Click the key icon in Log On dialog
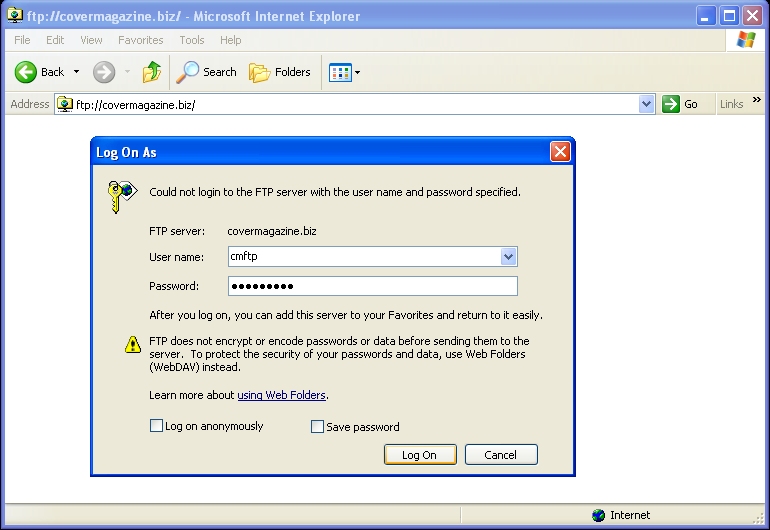This screenshot has height=530, width=770. [121, 196]
